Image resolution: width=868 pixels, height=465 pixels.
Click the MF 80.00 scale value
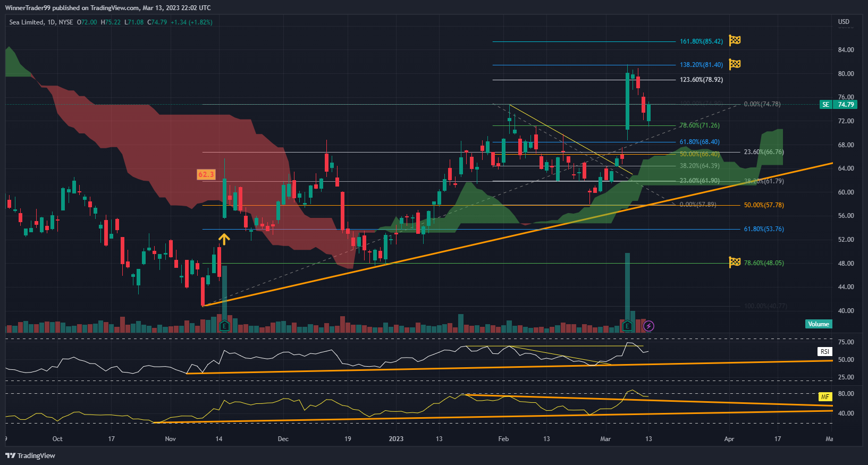tap(846, 394)
